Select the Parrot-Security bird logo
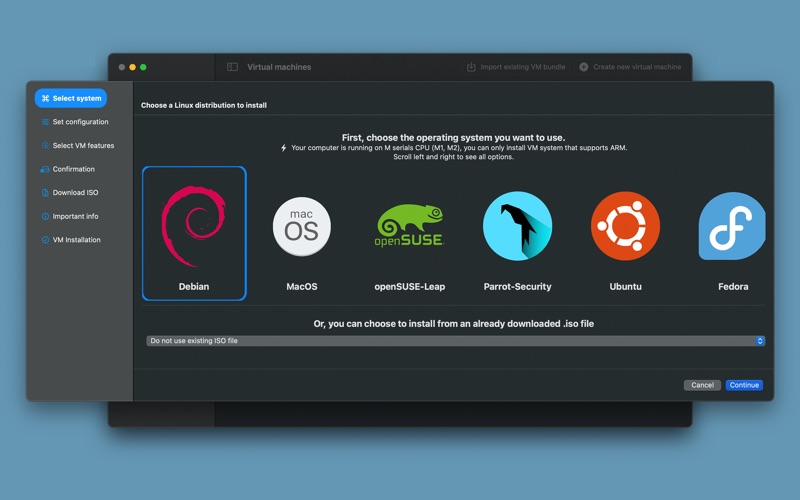Screen dimensions: 800x500 (x=517, y=226)
